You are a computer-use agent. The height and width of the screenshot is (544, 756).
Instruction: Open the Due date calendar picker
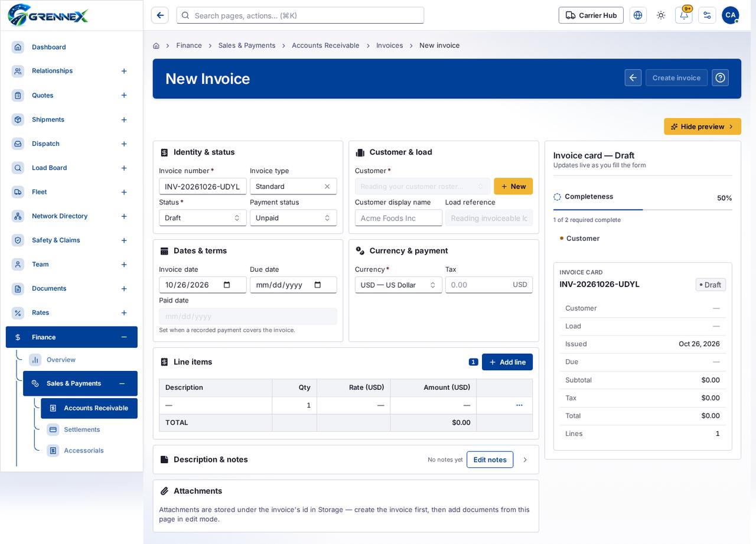pyautogui.click(x=318, y=285)
